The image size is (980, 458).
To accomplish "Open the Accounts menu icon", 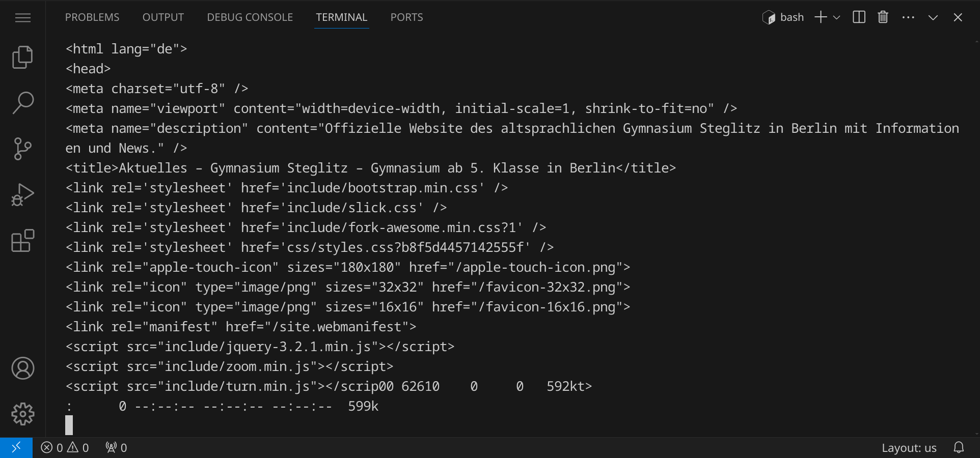I will point(22,368).
